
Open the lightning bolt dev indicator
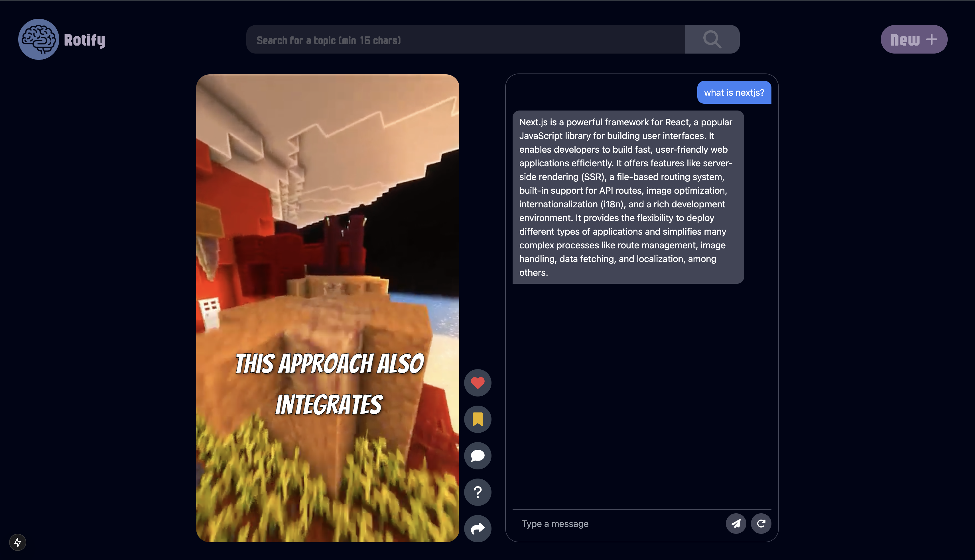[x=18, y=542]
